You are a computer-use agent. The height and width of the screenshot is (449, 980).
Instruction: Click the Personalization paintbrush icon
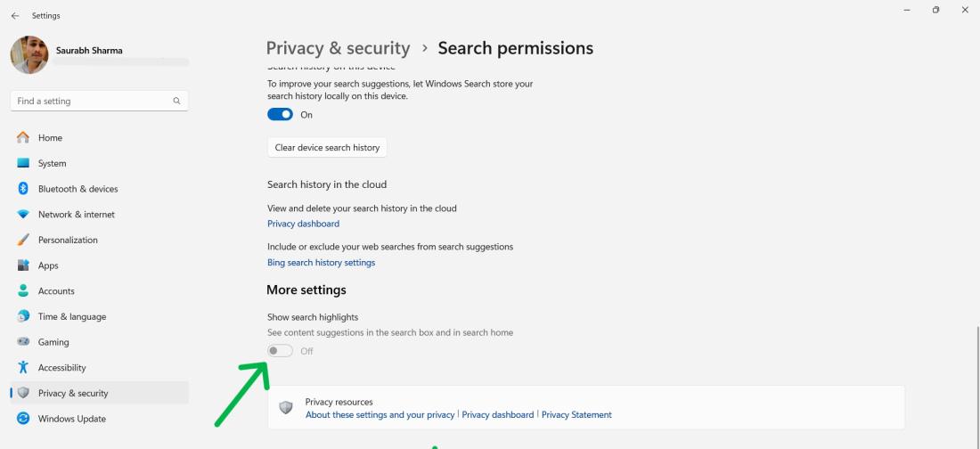24,241
